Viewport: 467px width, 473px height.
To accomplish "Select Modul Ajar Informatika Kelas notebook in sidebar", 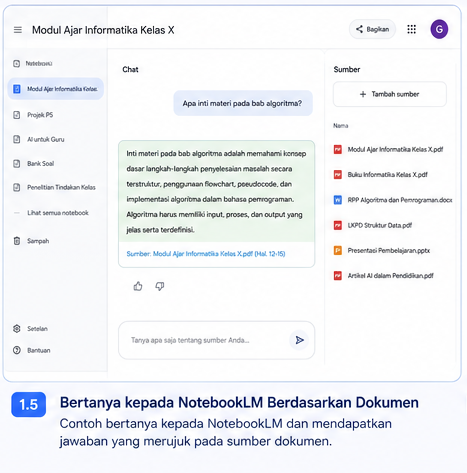I will coord(56,89).
